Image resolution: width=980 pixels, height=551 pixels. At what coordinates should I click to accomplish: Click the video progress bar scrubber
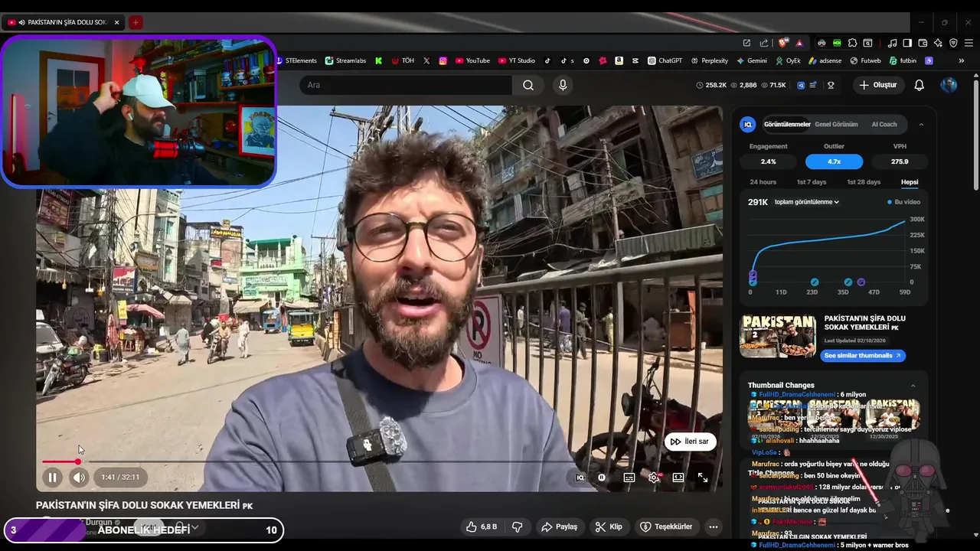[x=77, y=461]
